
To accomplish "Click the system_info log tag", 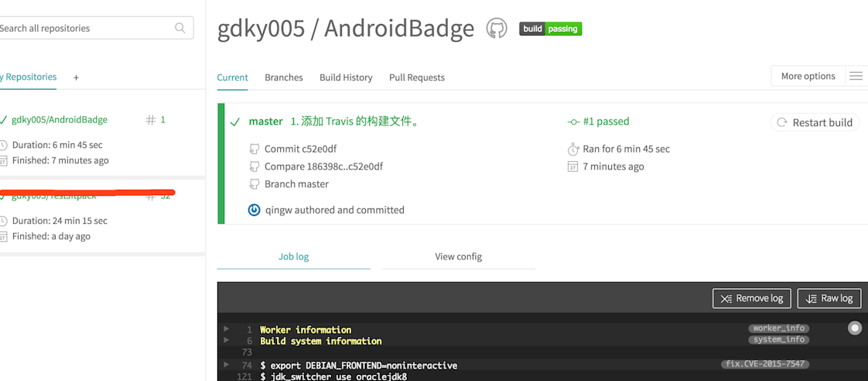I will [x=778, y=339].
